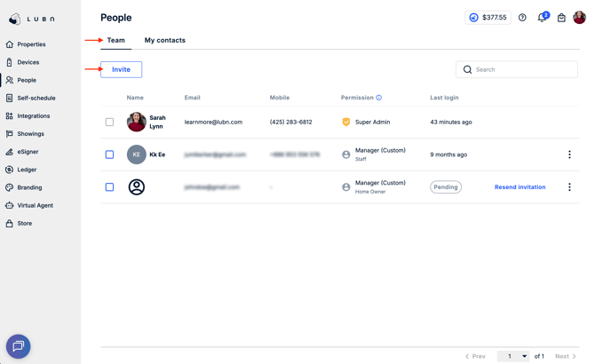595x364 pixels.
Task: Click the Invite button
Action: [x=121, y=69]
